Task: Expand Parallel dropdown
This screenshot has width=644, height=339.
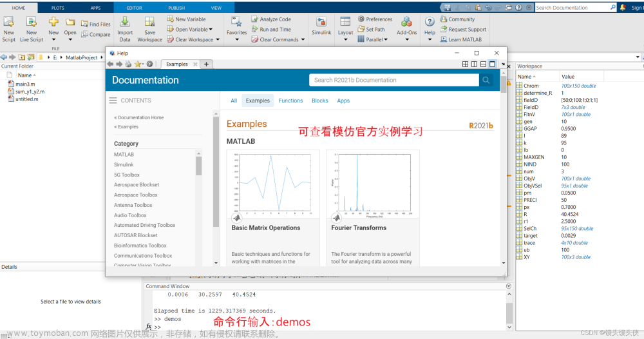Action: (x=386, y=40)
